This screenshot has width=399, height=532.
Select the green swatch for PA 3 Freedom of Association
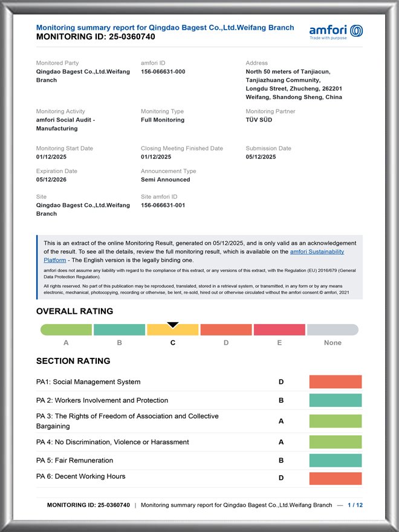pos(335,421)
